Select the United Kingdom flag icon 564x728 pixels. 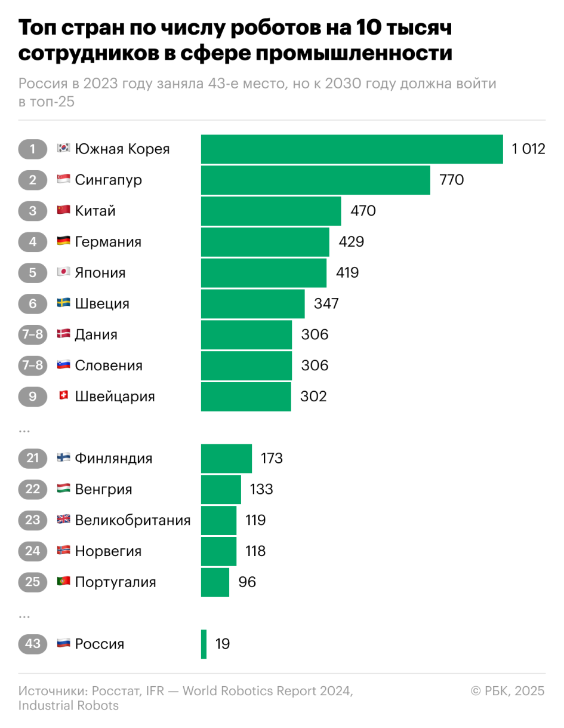63,520
